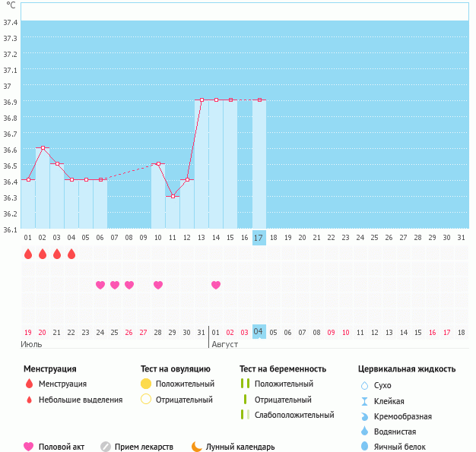Click the medication intake legend icon
Image resolution: width=476 pixels, height=452 pixels.
pyautogui.click(x=106, y=447)
